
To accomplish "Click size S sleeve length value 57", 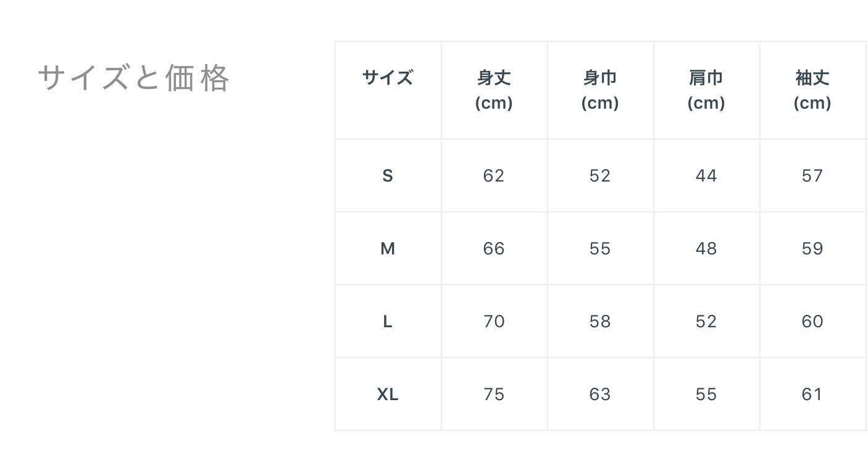I will click(812, 176).
